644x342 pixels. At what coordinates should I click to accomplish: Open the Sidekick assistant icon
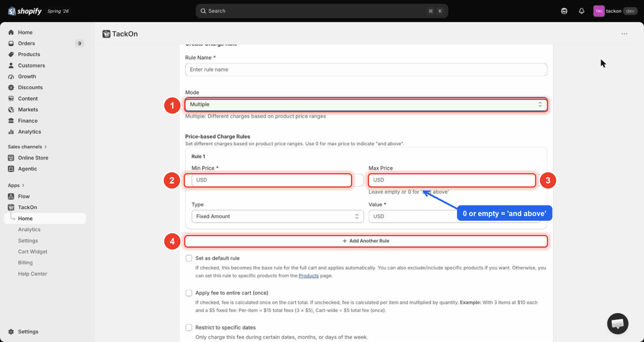564,11
